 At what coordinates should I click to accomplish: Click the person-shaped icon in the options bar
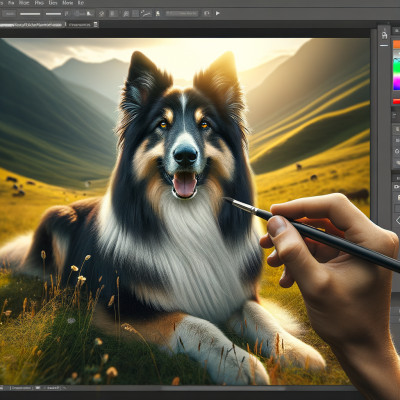158,13
